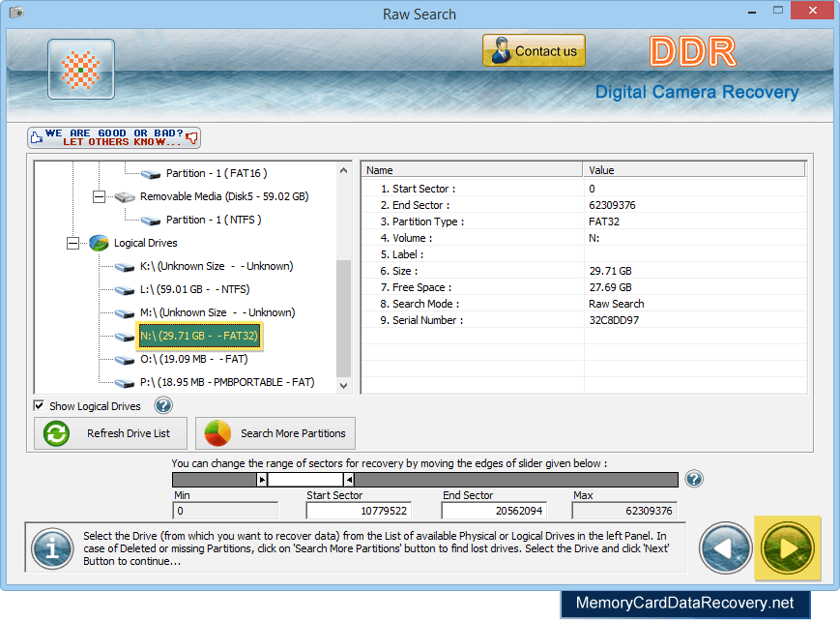Click drive tree scroll down arrow
840x620 pixels.
click(344, 385)
